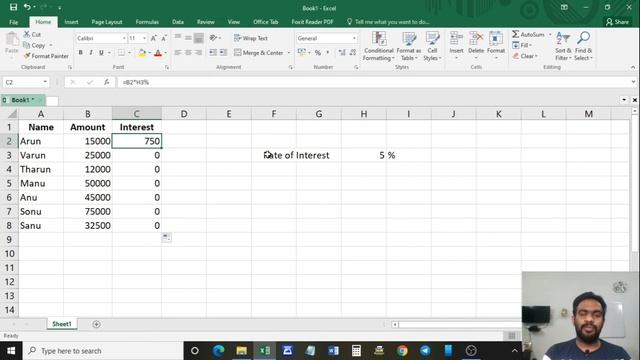Open the Calibri font name dropdown

point(124,38)
